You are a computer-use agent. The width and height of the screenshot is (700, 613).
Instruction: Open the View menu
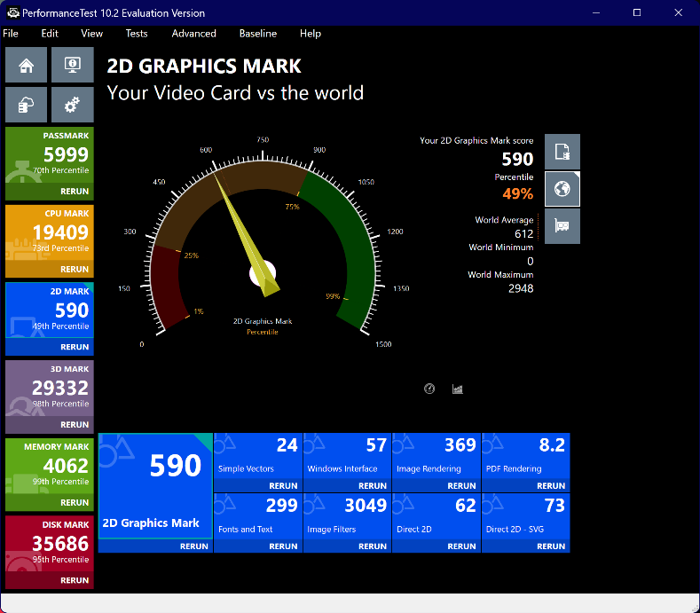tap(91, 34)
